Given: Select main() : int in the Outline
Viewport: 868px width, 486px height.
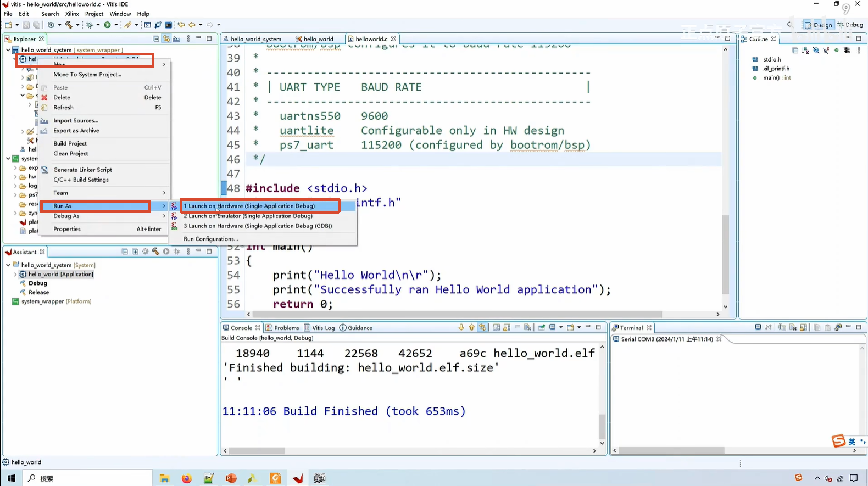Looking at the screenshot, I should pyautogui.click(x=777, y=78).
